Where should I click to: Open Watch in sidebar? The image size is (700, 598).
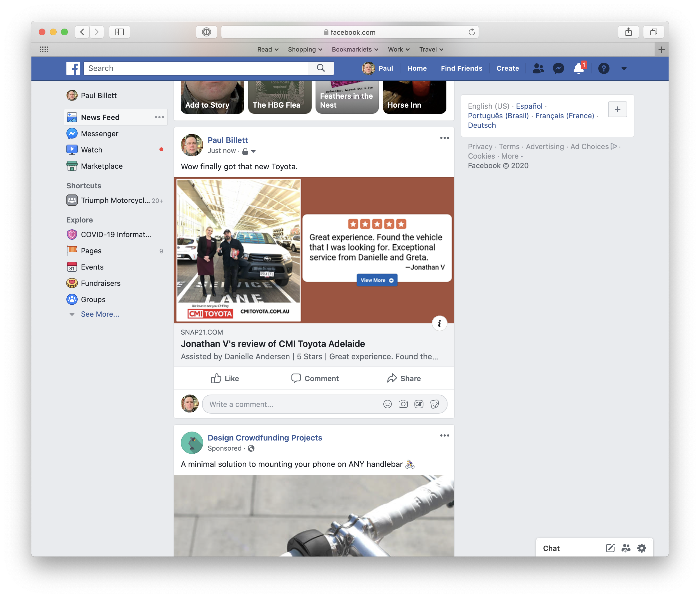pos(91,150)
